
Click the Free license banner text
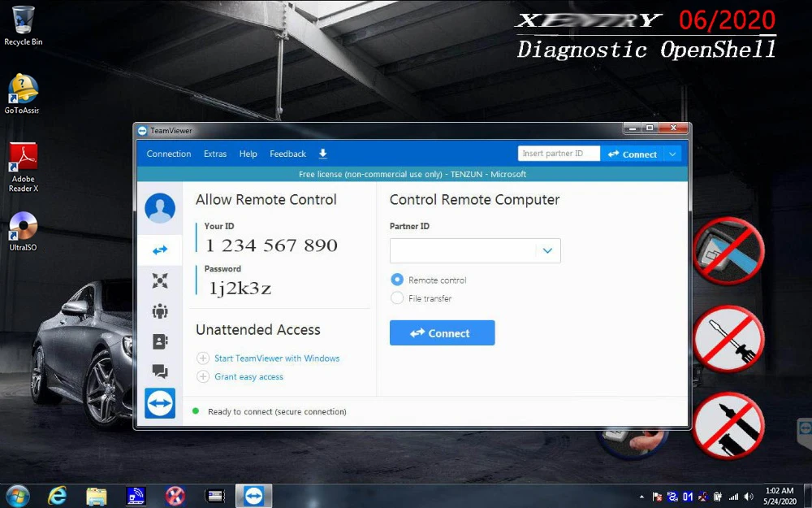[412, 174]
